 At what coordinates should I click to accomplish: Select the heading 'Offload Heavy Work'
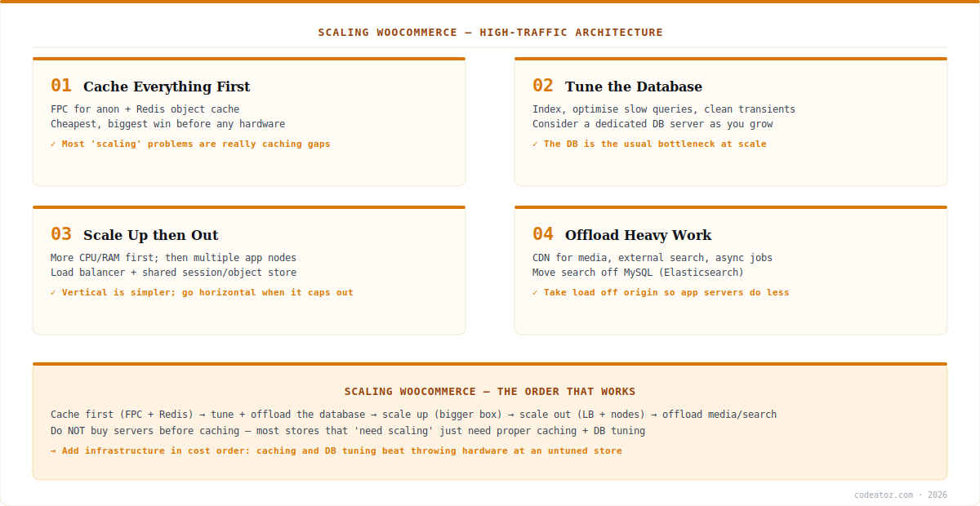pos(639,235)
